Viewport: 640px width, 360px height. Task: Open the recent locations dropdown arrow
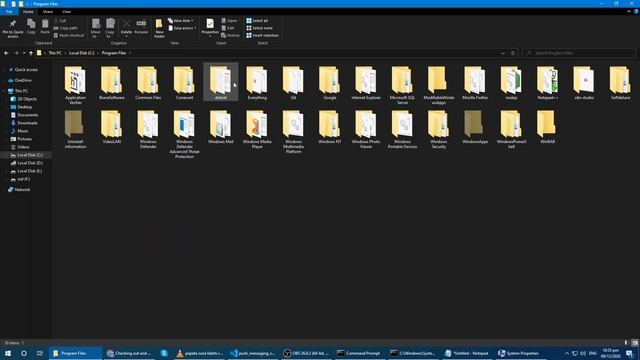(x=24, y=53)
